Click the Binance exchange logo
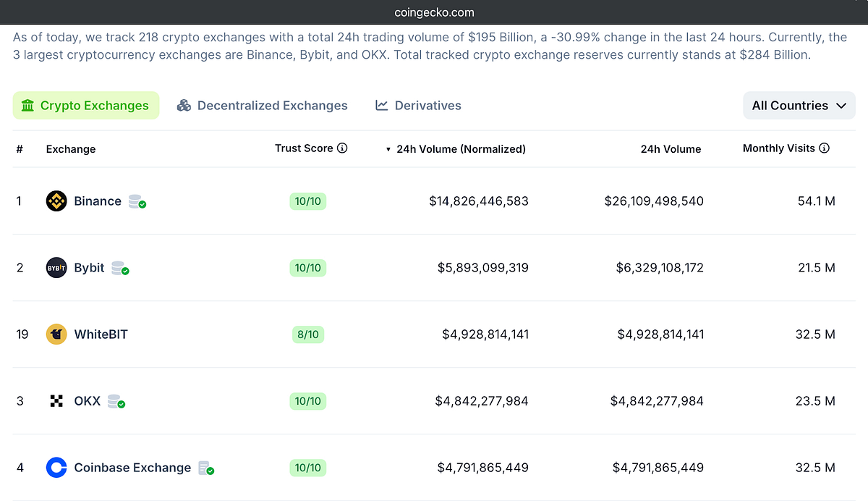This screenshot has height=501, width=868. tap(56, 201)
